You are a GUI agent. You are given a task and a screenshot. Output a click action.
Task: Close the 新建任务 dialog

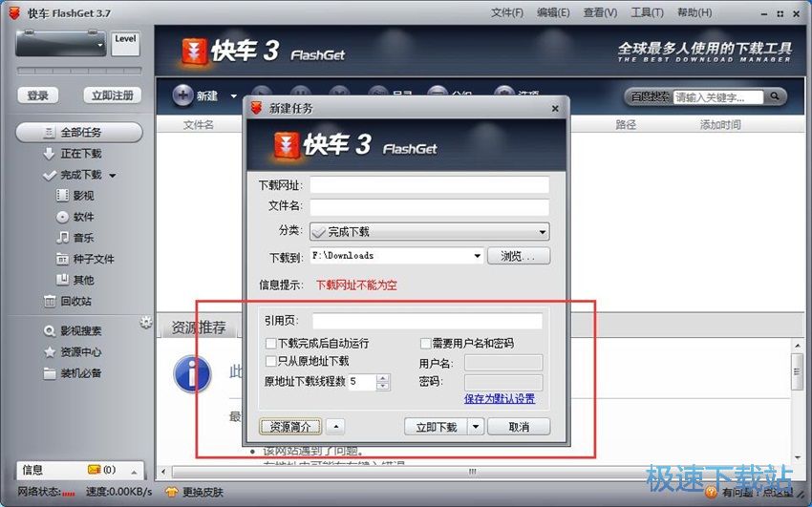(x=555, y=109)
